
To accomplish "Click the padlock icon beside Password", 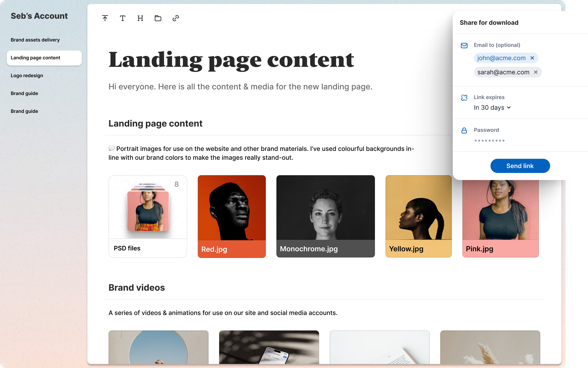I will pyautogui.click(x=464, y=130).
